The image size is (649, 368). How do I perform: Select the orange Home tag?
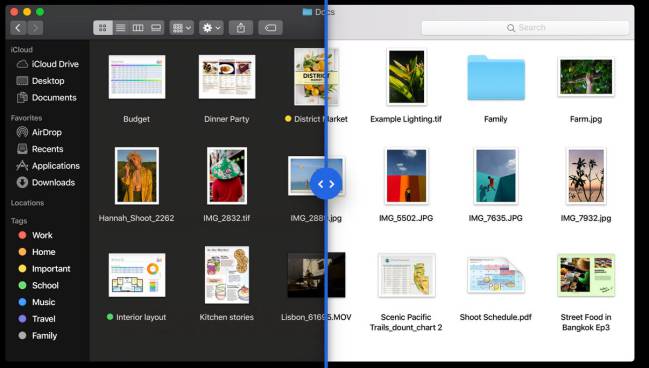click(x=37, y=252)
